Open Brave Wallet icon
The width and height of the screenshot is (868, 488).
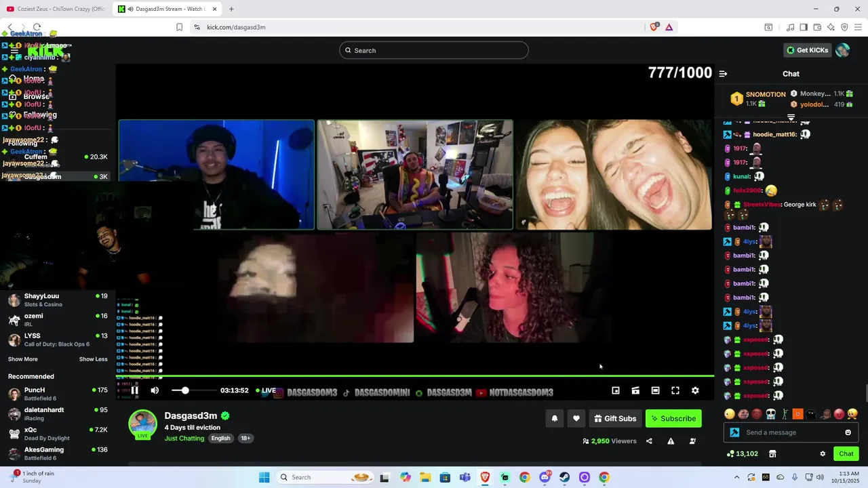(817, 27)
